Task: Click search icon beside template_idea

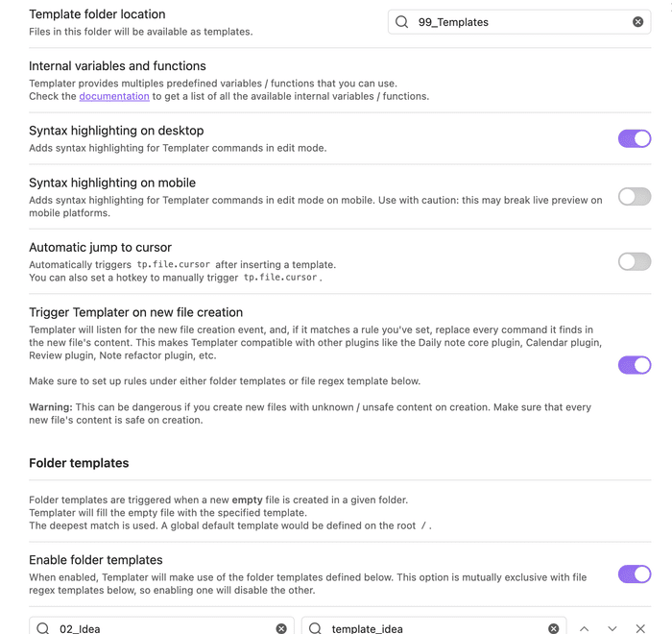Action: pyautogui.click(x=315, y=628)
